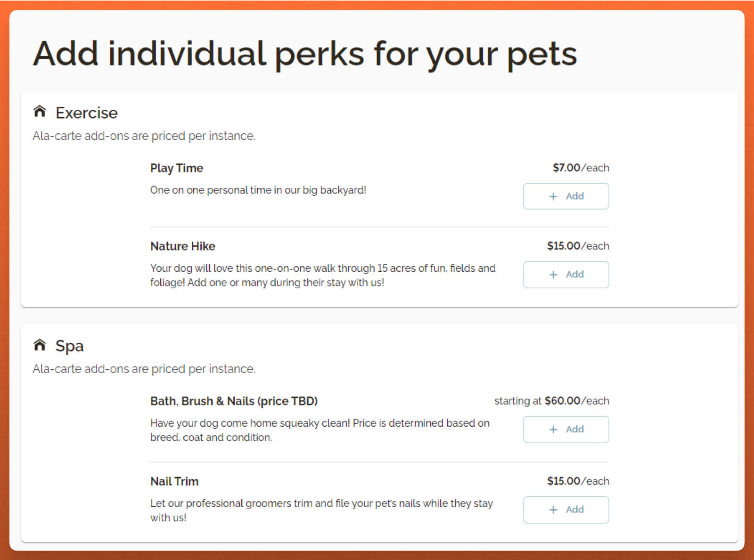The height and width of the screenshot is (560, 754).
Task: Click the Play Time title
Action: pyautogui.click(x=177, y=168)
